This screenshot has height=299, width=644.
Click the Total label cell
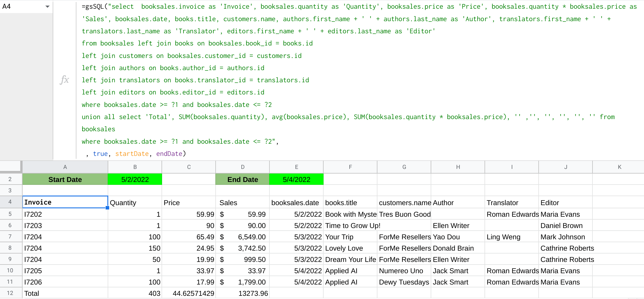tap(65, 293)
